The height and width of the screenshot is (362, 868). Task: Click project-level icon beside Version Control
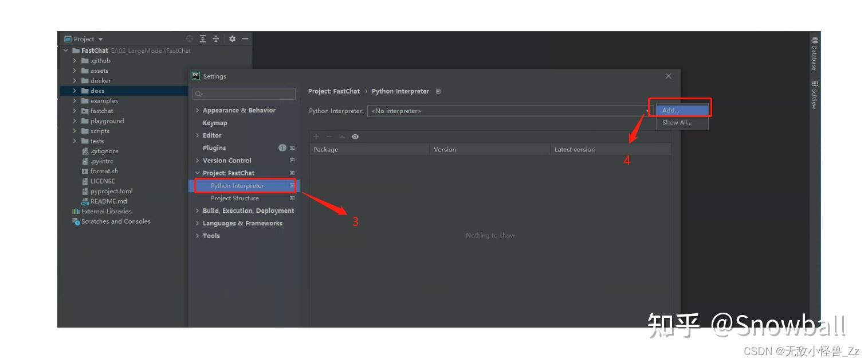[292, 161]
